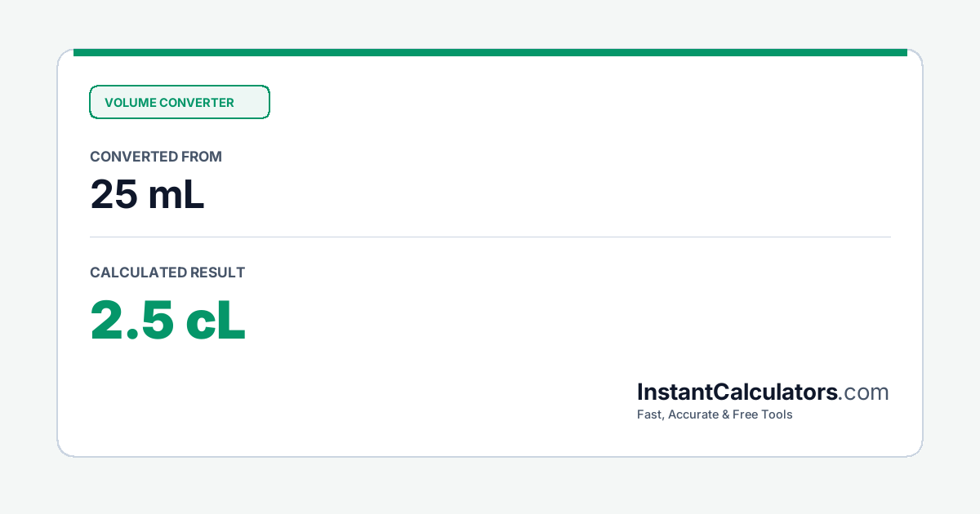Click the ".com" suffix in the logo

tap(864, 392)
